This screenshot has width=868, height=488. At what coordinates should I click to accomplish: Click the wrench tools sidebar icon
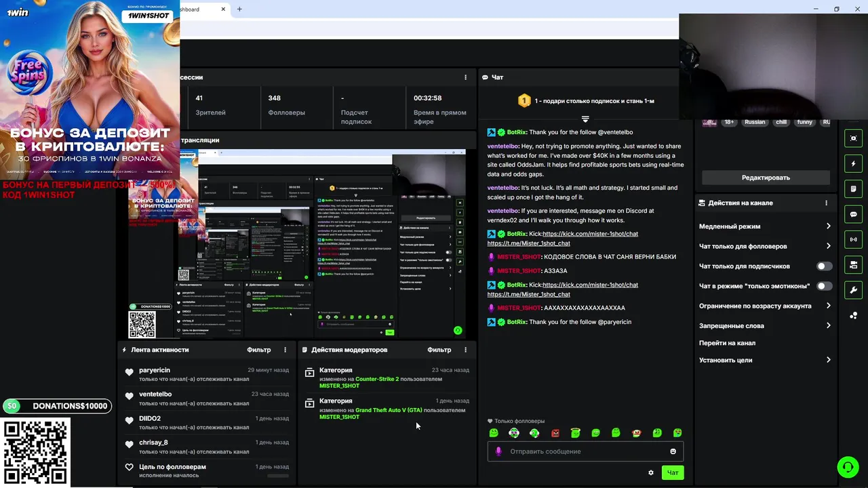click(854, 290)
